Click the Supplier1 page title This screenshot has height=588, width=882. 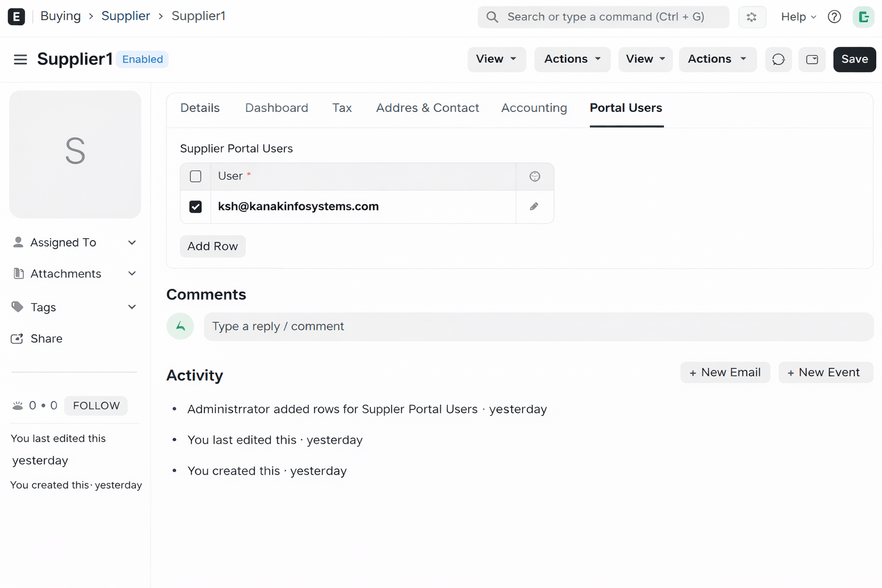point(75,59)
